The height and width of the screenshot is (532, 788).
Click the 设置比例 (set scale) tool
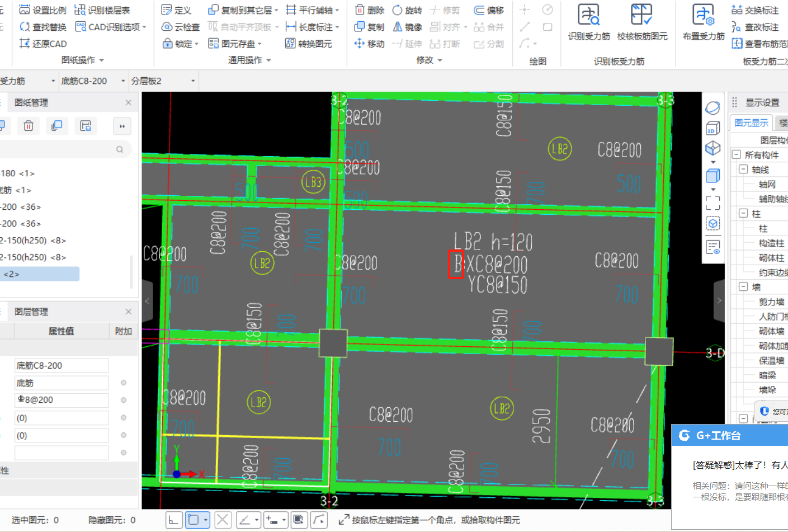point(43,10)
